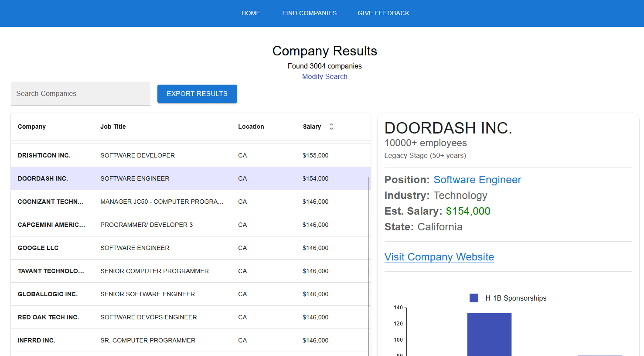Click the tall blue chart bar
Image resolution: width=644 pixels, height=356 pixels.
click(x=489, y=334)
